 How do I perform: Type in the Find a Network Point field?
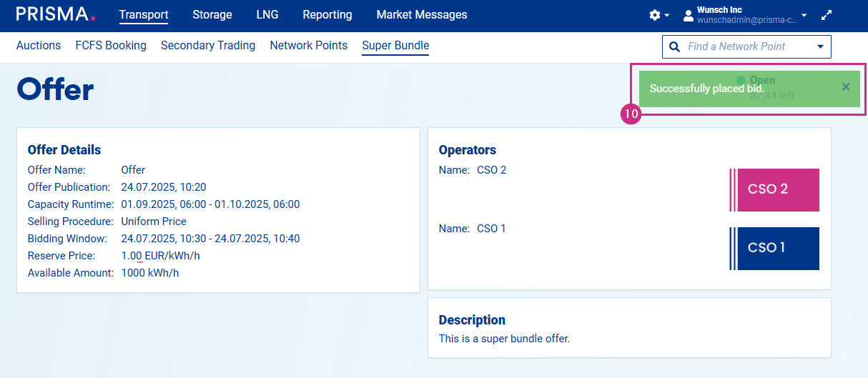(x=744, y=46)
